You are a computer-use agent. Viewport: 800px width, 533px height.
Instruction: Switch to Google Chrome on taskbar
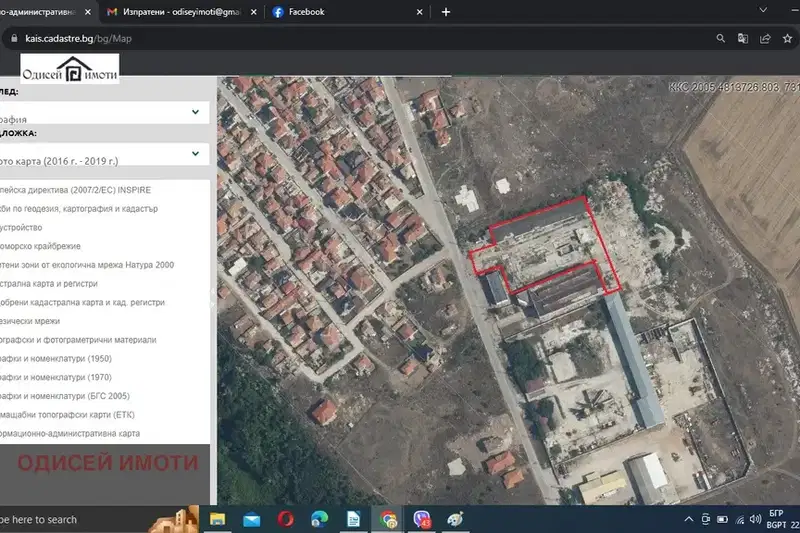pyautogui.click(x=388, y=519)
